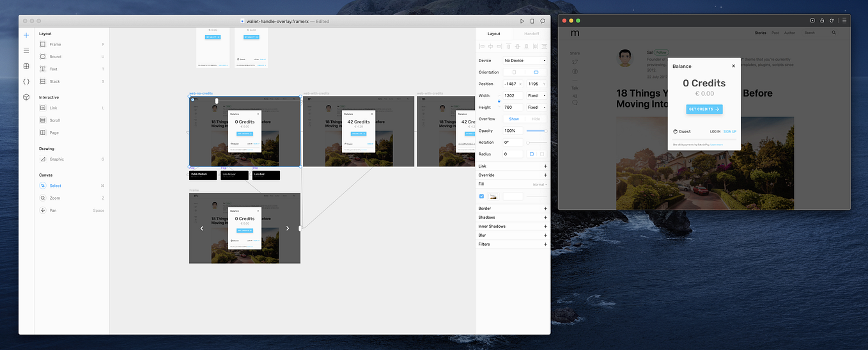Choose the Link interactive tool
The image size is (868, 350).
tap(72, 108)
